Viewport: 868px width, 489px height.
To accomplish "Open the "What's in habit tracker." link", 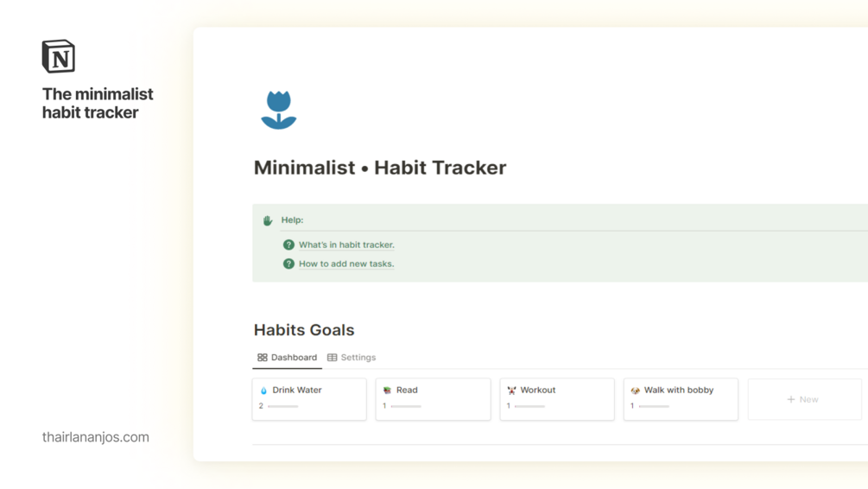I will [x=346, y=244].
